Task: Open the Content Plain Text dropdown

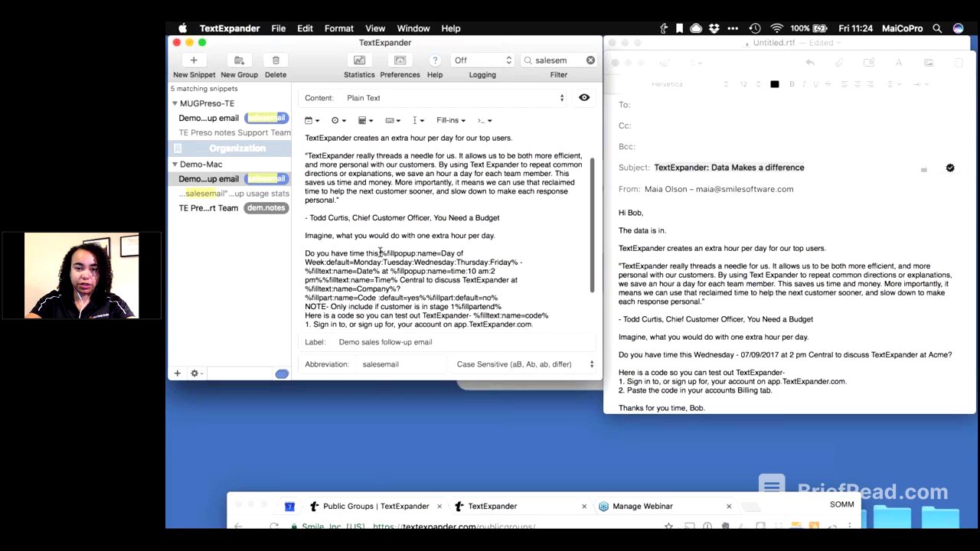Action: pyautogui.click(x=455, y=98)
